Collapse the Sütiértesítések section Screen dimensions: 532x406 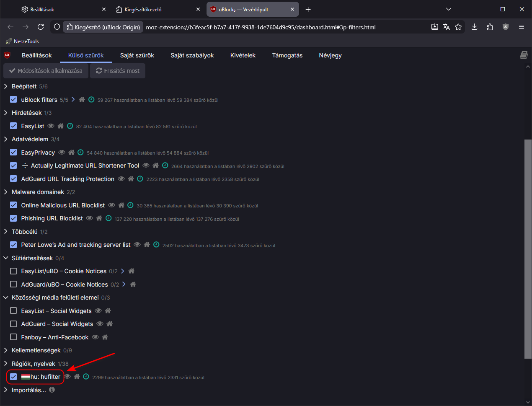5,258
